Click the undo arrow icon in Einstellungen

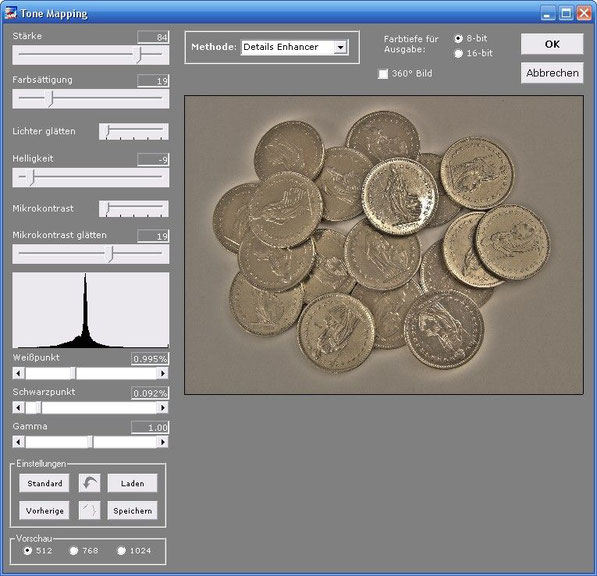click(89, 483)
